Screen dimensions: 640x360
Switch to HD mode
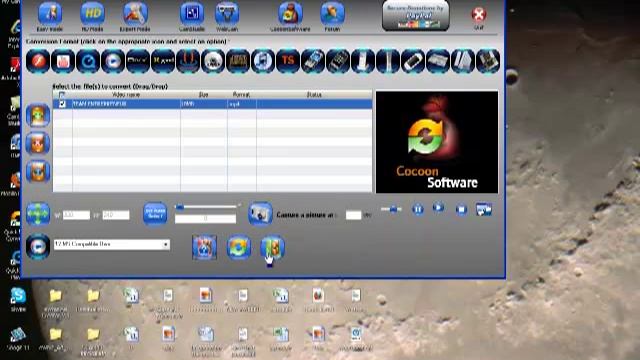[x=92, y=14]
